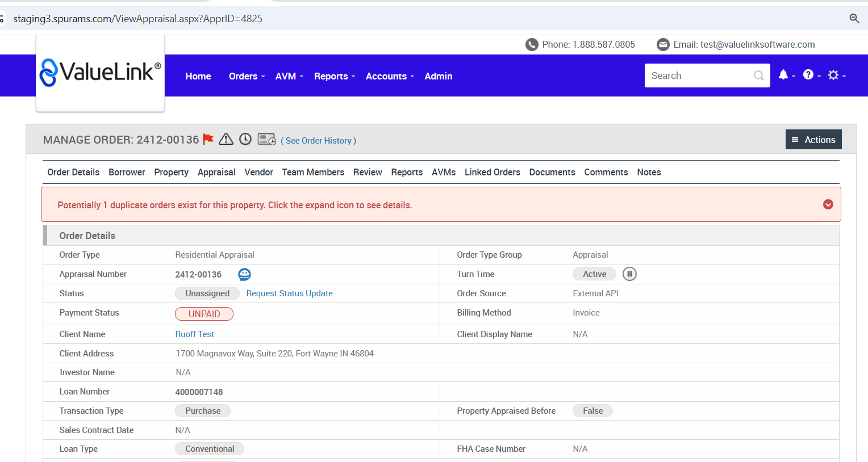Click the red flag icon beside order number
The image size is (868, 462).
click(208, 139)
